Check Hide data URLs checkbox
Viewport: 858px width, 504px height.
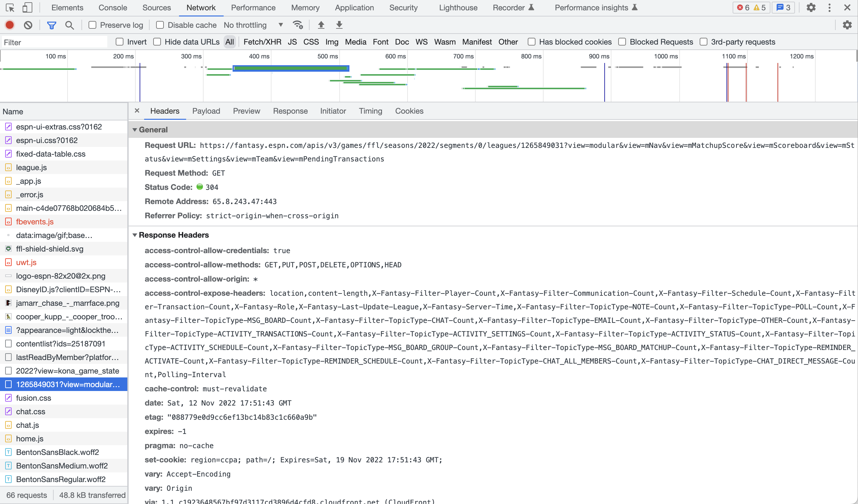(157, 42)
